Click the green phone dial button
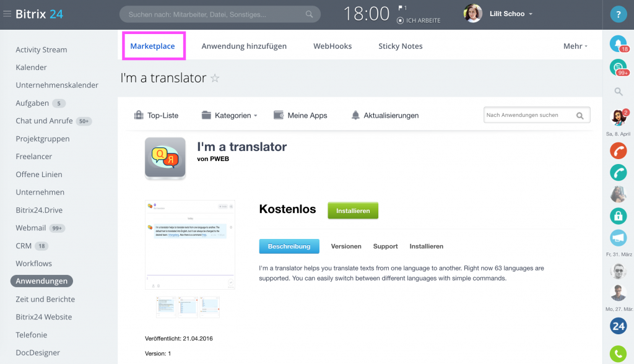Screen dimensions: 634x364 [x=619, y=354]
